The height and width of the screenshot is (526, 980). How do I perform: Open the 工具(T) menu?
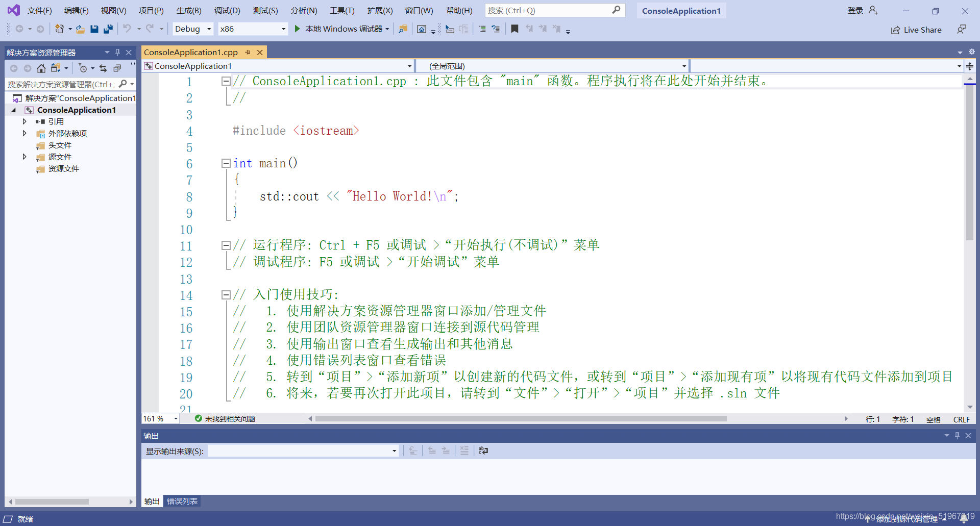(342, 11)
